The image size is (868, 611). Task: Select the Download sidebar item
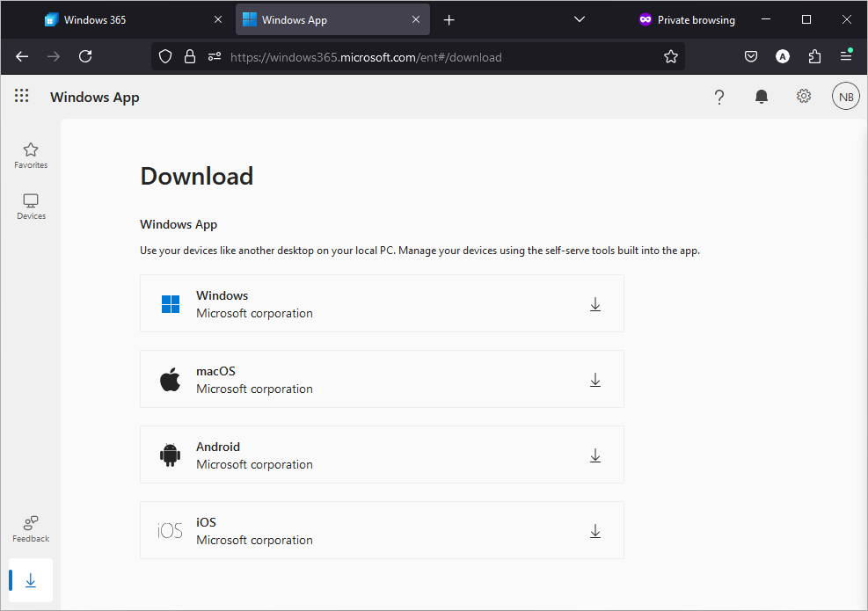[31, 580]
